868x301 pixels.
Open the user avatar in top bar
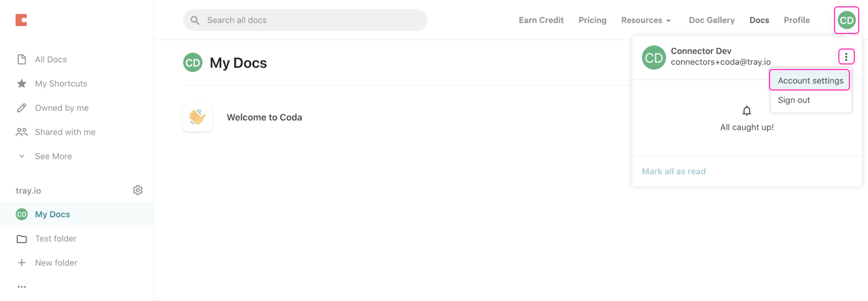point(846,20)
